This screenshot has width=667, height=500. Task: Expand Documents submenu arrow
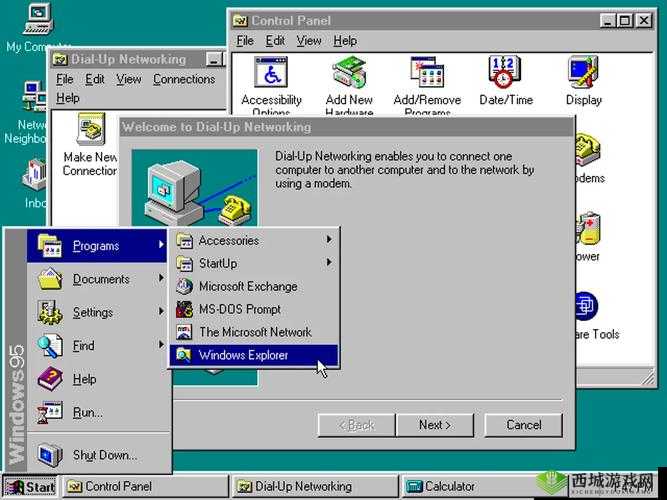(x=161, y=278)
